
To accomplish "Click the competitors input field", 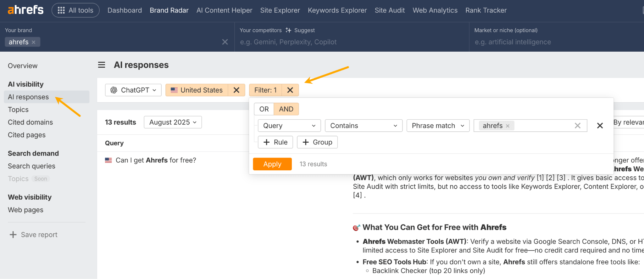I will [x=352, y=42].
